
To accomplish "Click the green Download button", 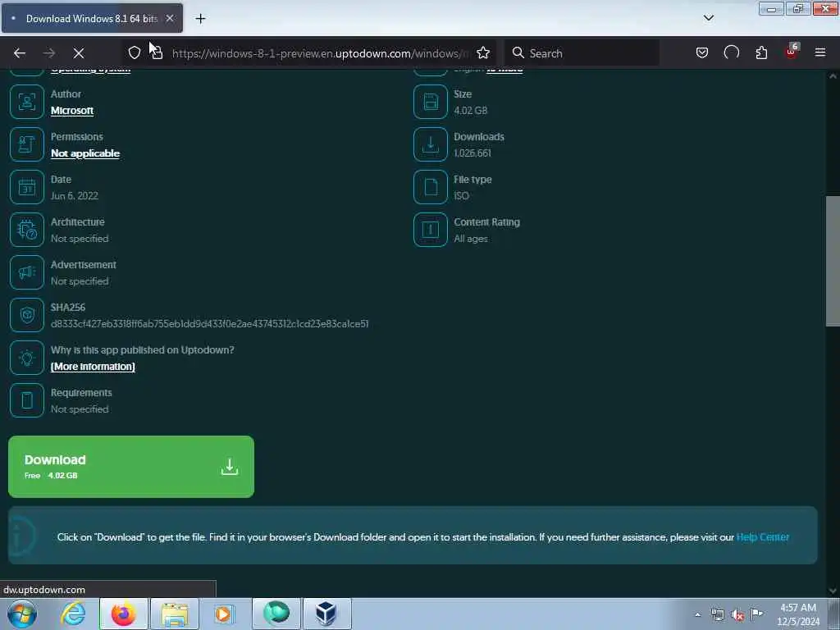I will click(131, 467).
